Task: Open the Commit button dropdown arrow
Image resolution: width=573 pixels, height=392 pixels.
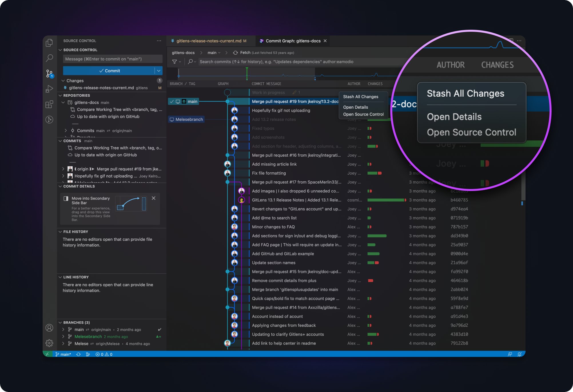Action: point(159,71)
